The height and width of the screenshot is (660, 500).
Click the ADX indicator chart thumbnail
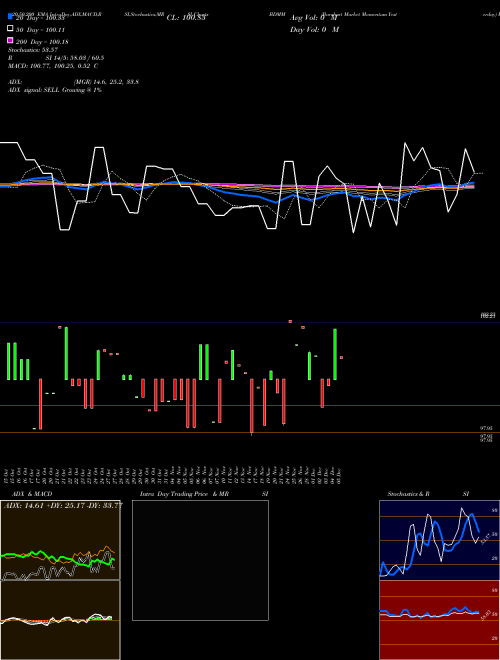60,540
